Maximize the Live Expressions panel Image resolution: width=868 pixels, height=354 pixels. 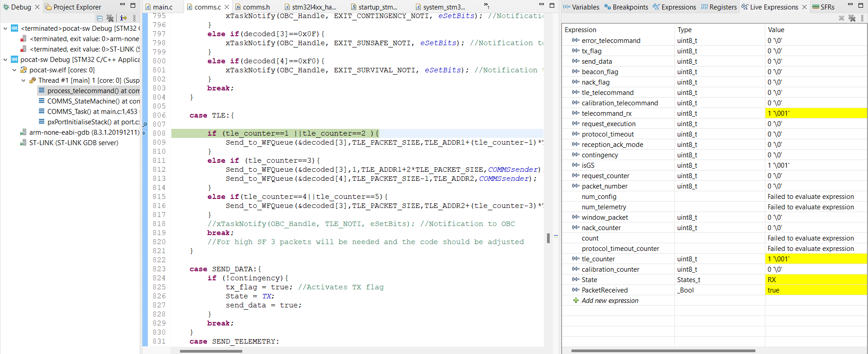coord(861,5)
